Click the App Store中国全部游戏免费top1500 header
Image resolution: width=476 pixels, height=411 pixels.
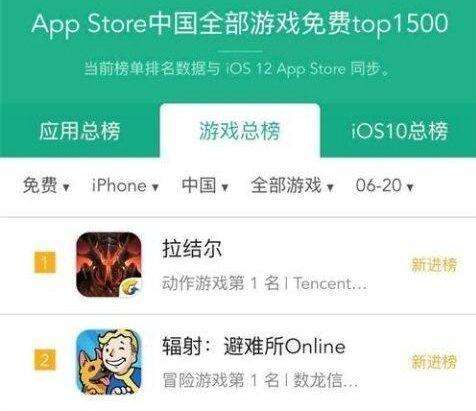[x=240, y=24]
